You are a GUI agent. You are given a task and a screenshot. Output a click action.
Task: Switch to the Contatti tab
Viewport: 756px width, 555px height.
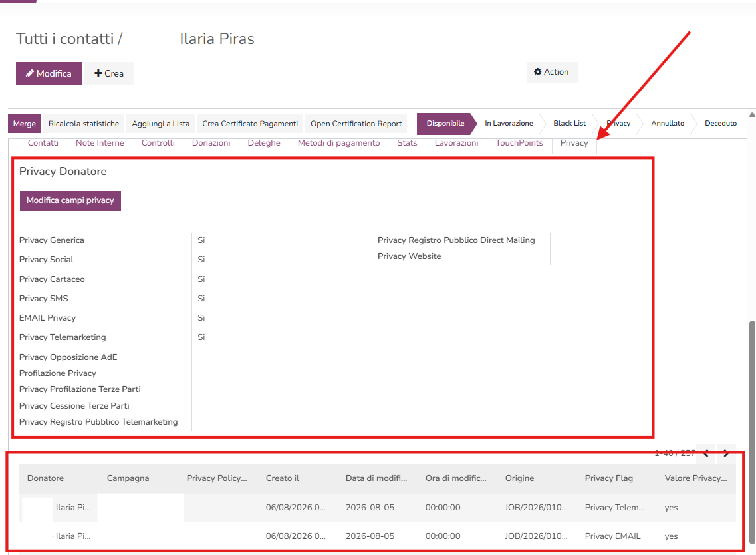pos(43,143)
